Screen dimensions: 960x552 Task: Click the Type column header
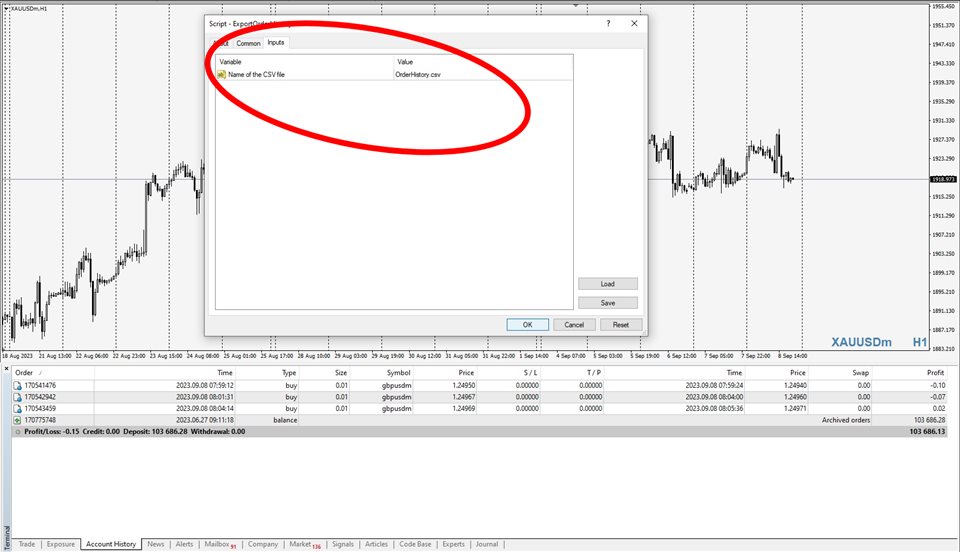point(289,373)
